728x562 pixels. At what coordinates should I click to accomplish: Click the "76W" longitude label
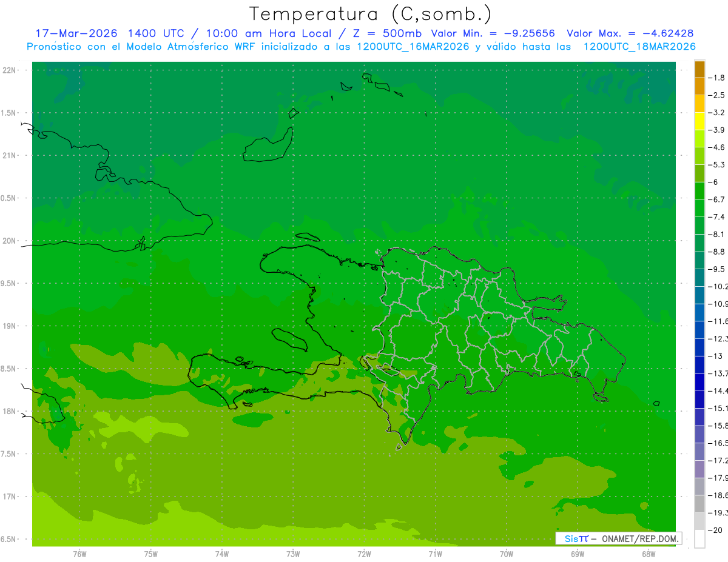coord(79,554)
